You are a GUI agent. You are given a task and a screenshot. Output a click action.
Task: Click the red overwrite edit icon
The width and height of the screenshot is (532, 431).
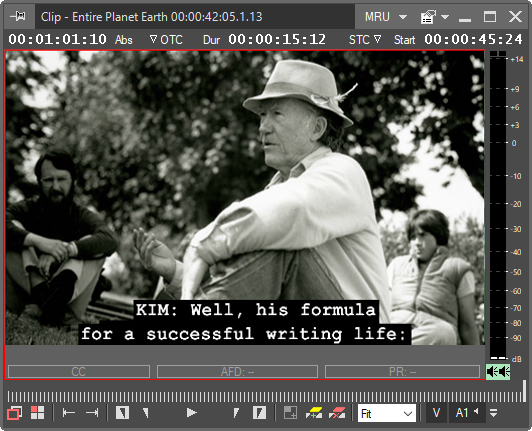pyautogui.click(x=337, y=413)
